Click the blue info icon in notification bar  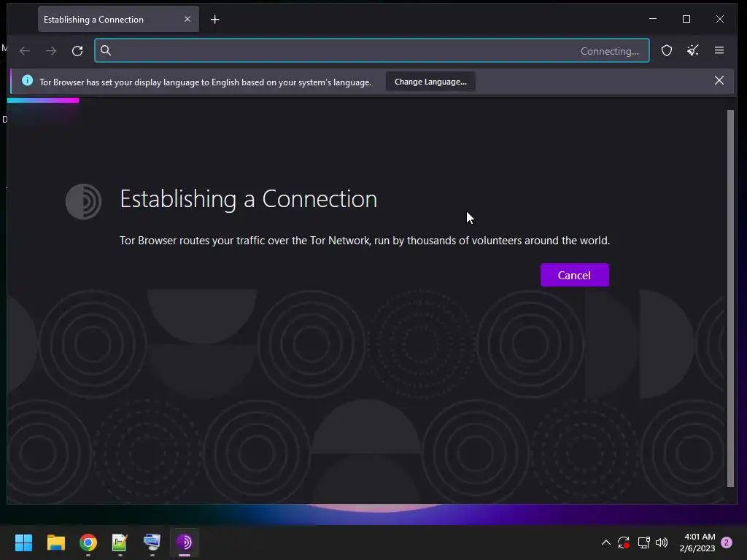coord(27,80)
